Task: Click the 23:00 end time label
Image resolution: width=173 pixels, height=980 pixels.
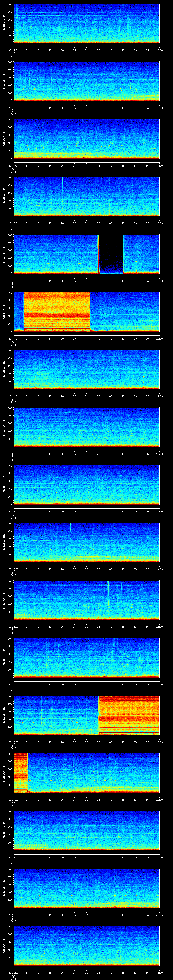Action: (x=160, y=511)
